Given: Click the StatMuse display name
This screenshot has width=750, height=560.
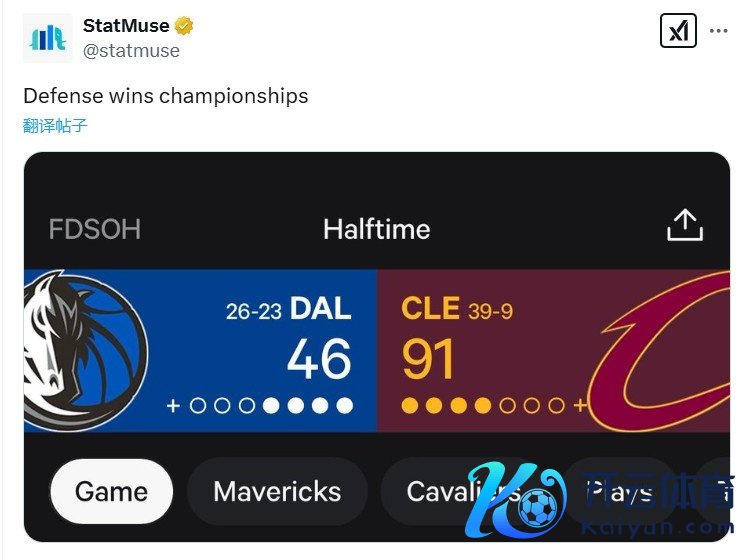Looking at the screenshot, I should 126,25.
